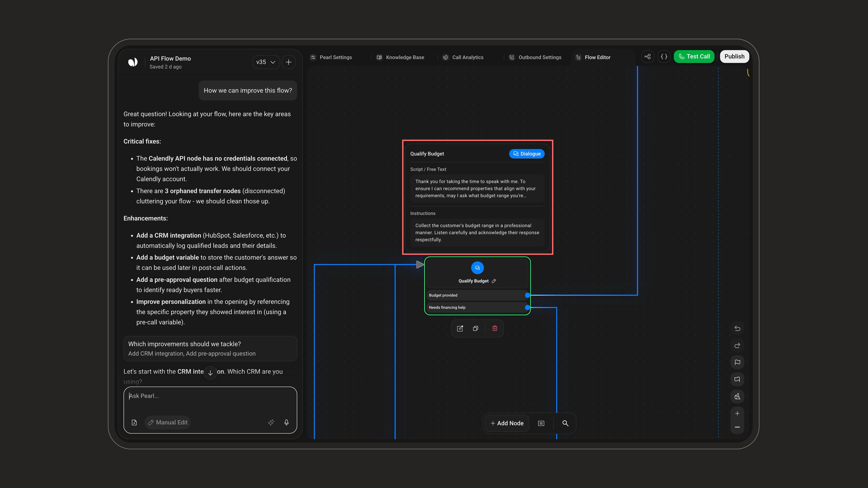The image size is (868, 488).
Task: Click the pencil rename icon next to Qualify Budget
Action: coord(494,281)
